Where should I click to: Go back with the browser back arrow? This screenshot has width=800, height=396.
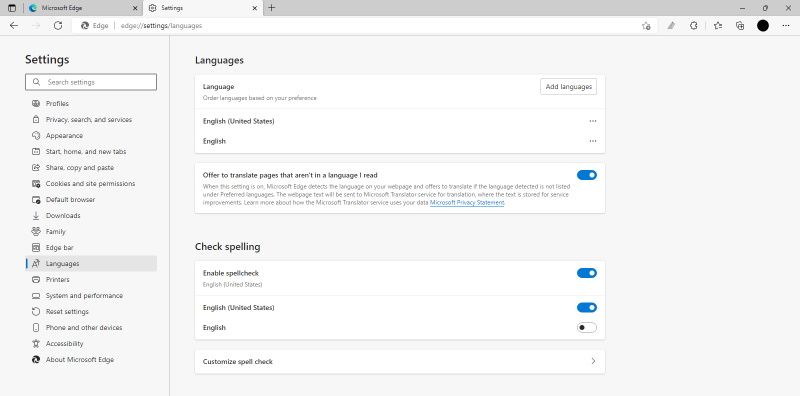tap(14, 26)
